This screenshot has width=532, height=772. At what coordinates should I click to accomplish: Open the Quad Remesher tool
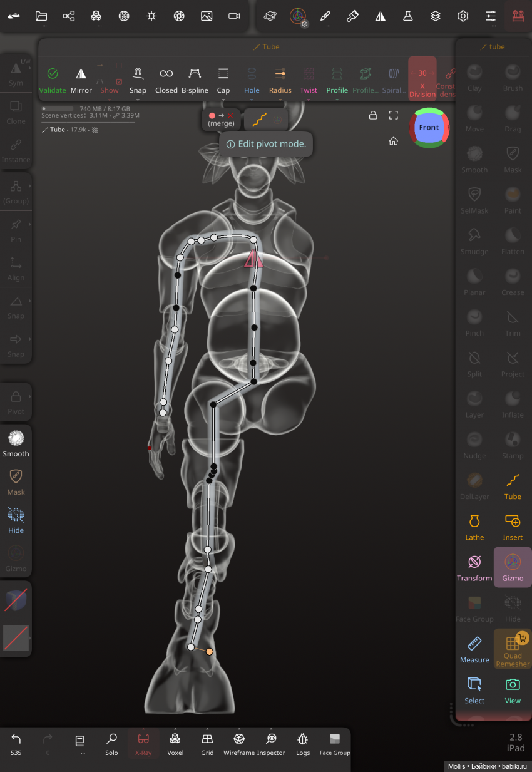(513, 649)
